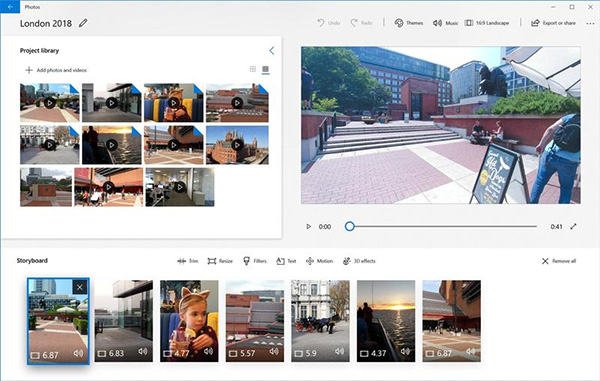The width and height of the screenshot is (600, 381).
Task: Click Remove all in the storyboard
Action: (x=559, y=261)
